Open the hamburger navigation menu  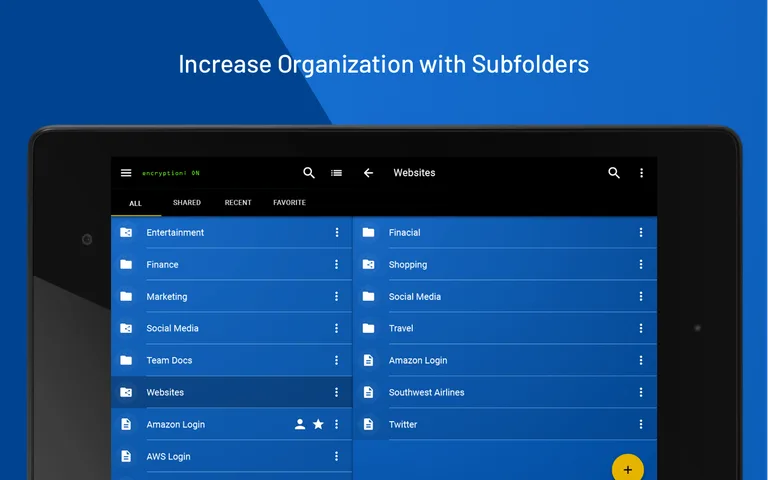point(126,173)
